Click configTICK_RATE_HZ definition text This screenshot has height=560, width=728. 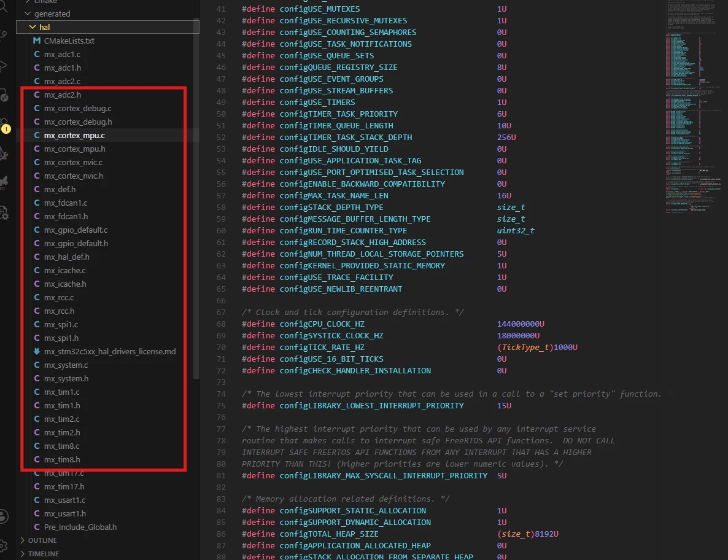coord(322,348)
